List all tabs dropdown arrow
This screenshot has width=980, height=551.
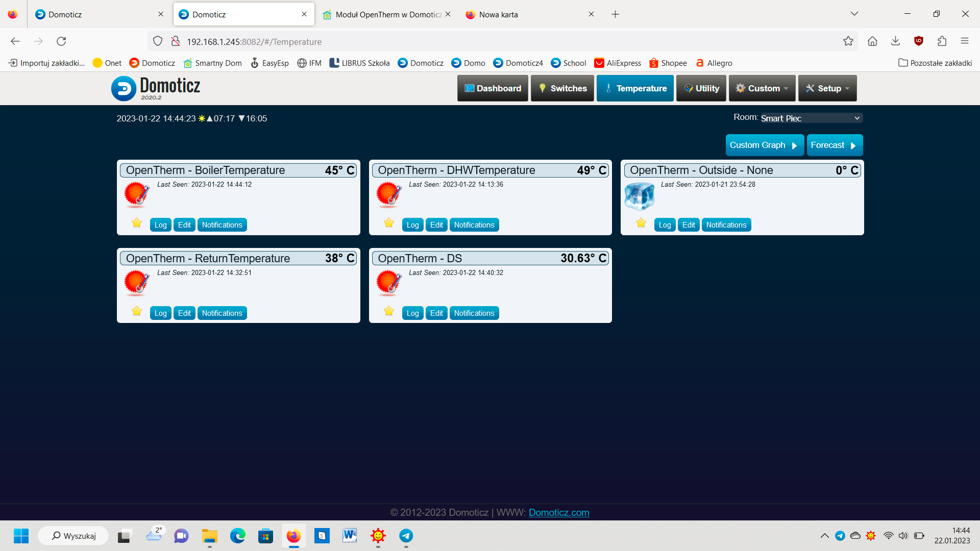[x=854, y=14]
